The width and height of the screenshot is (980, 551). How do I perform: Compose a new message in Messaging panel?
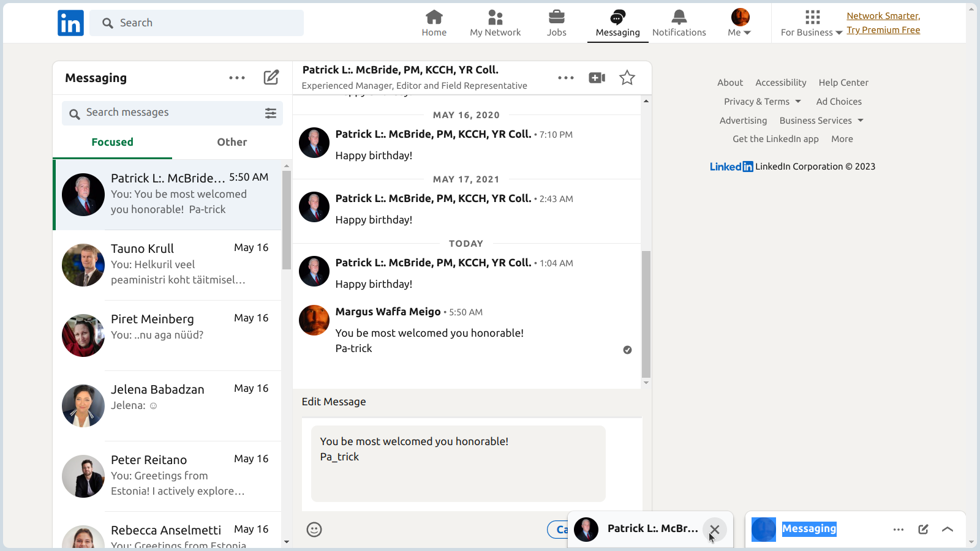(x=271, y=78)
